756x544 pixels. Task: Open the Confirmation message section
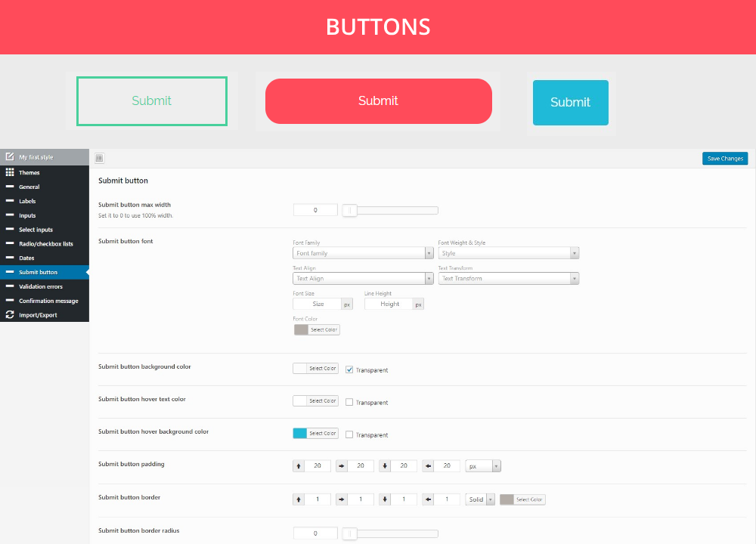click(x=45, y=301)
